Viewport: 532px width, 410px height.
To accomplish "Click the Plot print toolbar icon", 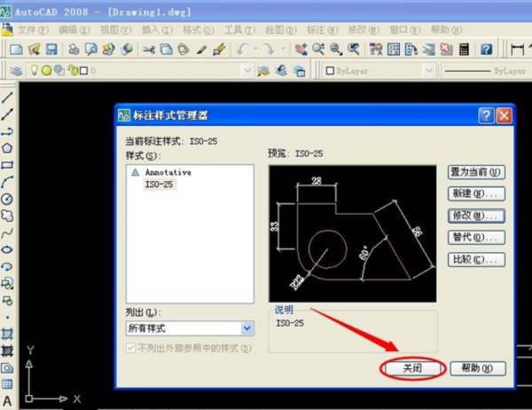I will [74, 50].
